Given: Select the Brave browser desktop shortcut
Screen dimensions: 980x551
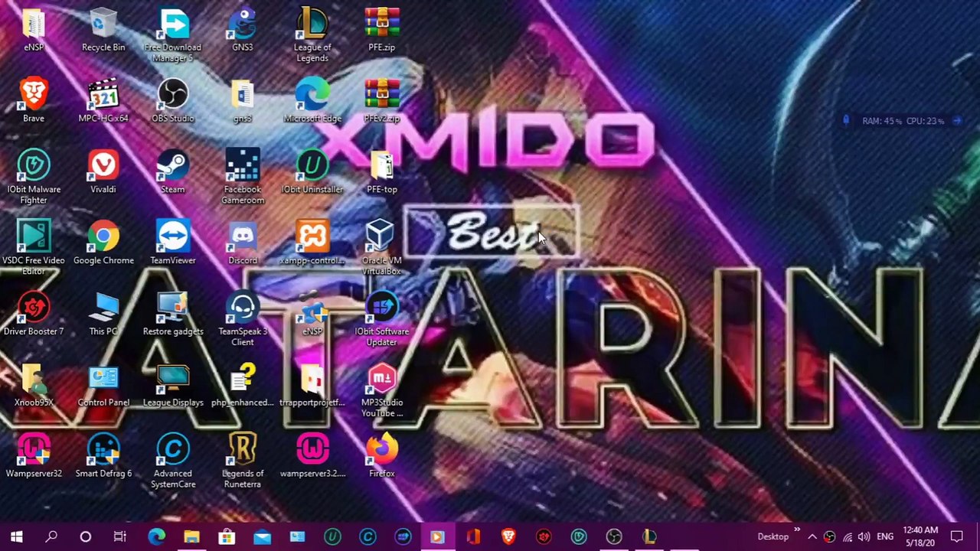Looking at the screenshot, I should pos(34,101).
